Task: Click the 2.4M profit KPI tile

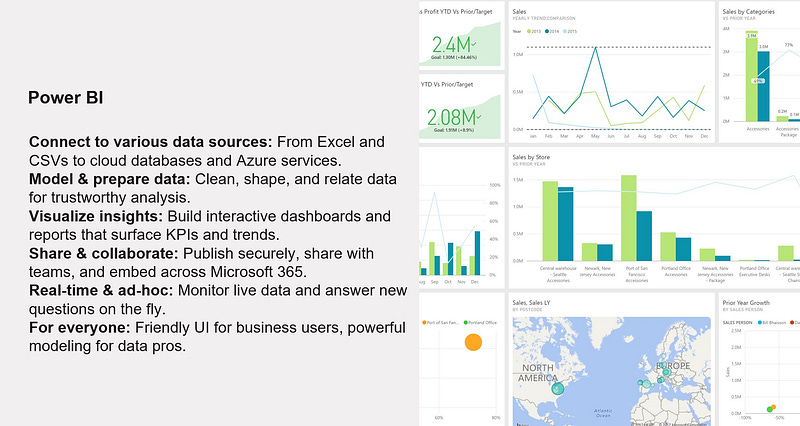Action: (462, 38)
